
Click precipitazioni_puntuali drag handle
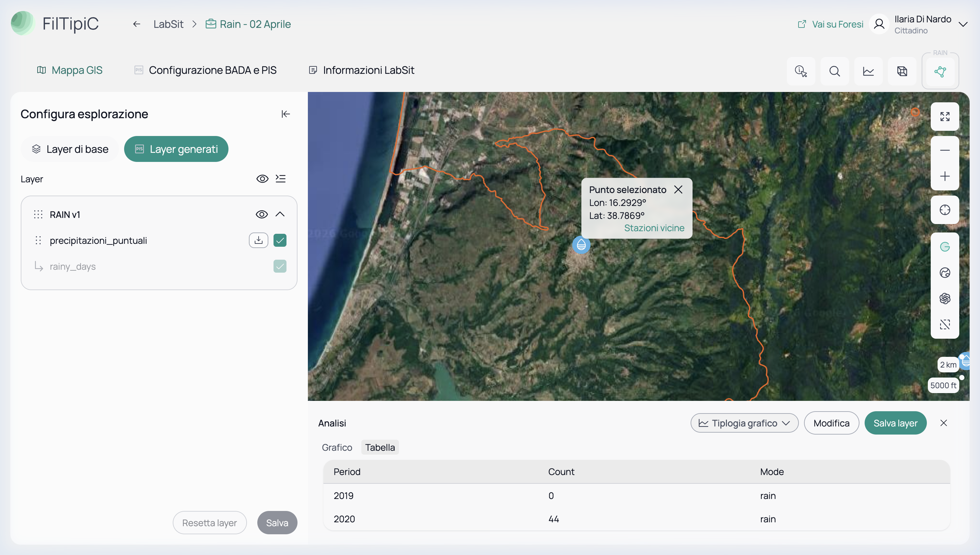[x=38, y=241]
